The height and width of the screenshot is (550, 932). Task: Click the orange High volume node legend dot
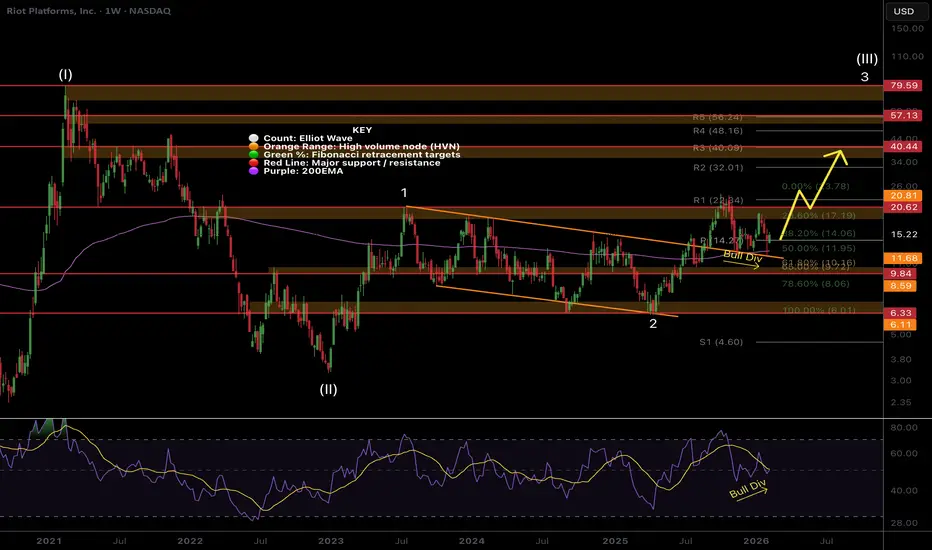[x=254, y=146]
